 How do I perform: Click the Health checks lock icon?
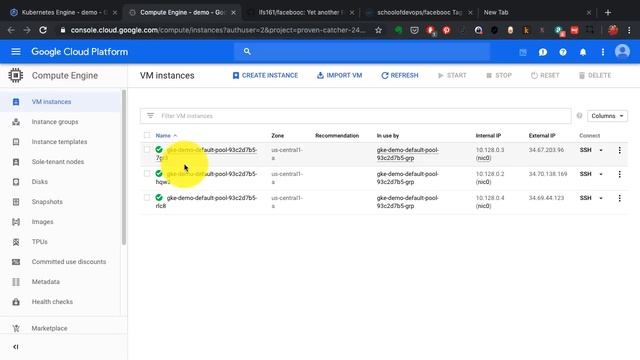tap(16, 302)
